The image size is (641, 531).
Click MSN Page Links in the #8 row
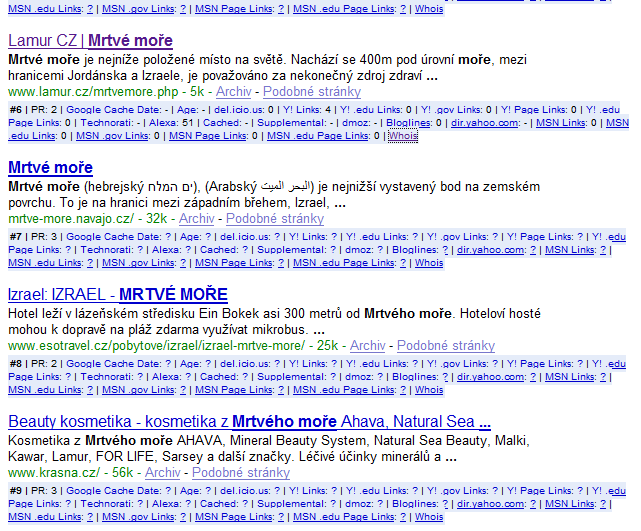tap(233, 390)
